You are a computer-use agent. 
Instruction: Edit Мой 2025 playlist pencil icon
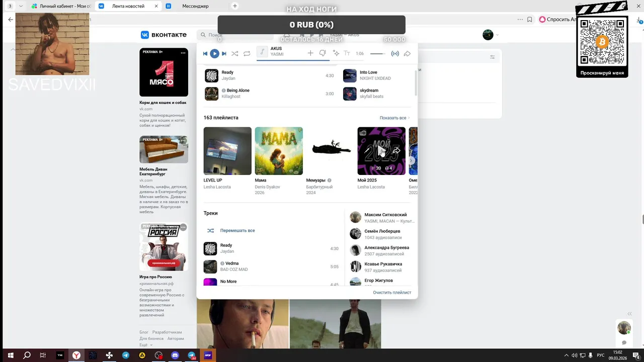click(367, 151)
